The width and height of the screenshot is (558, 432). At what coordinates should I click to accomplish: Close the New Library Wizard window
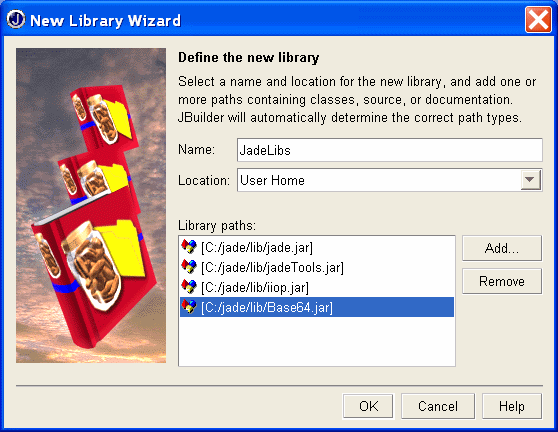click(538, 20)
